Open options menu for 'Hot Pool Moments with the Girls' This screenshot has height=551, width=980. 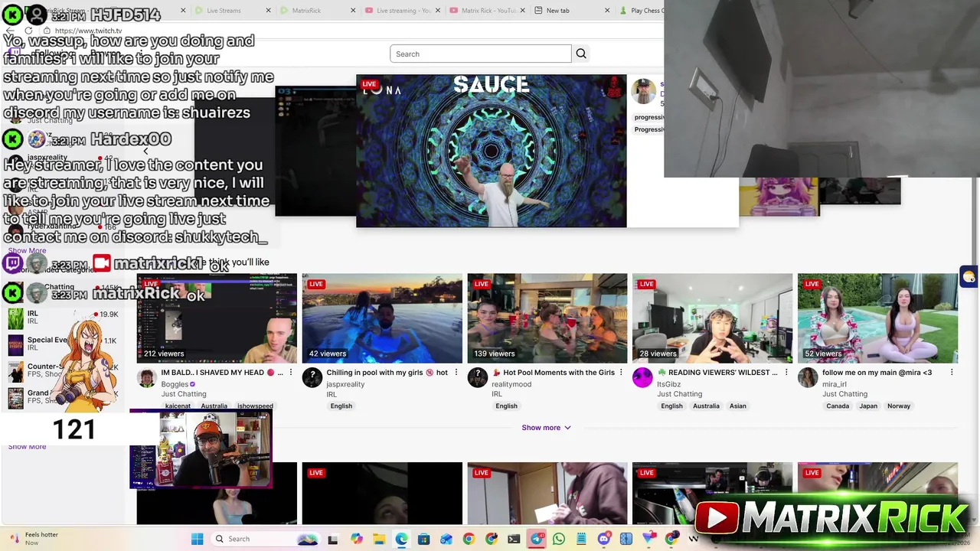coord(622,373)
